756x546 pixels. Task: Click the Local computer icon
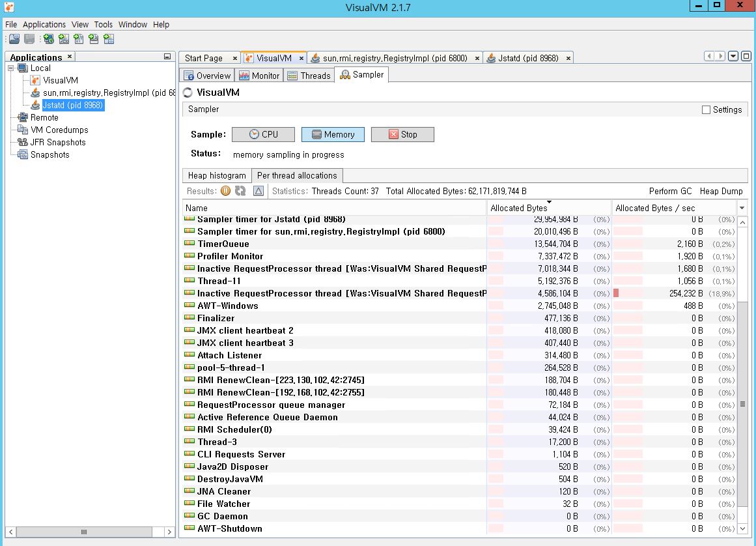point(23,68)
